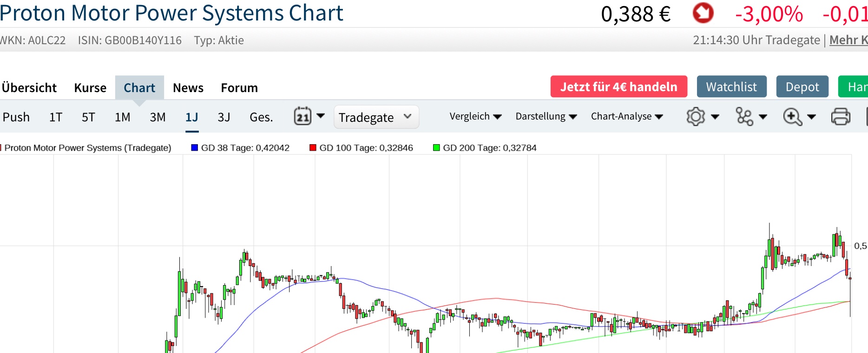The height and width of the screenshot is (353, 868).
Task: Select the 3M time range
Action: pos(158,117)
